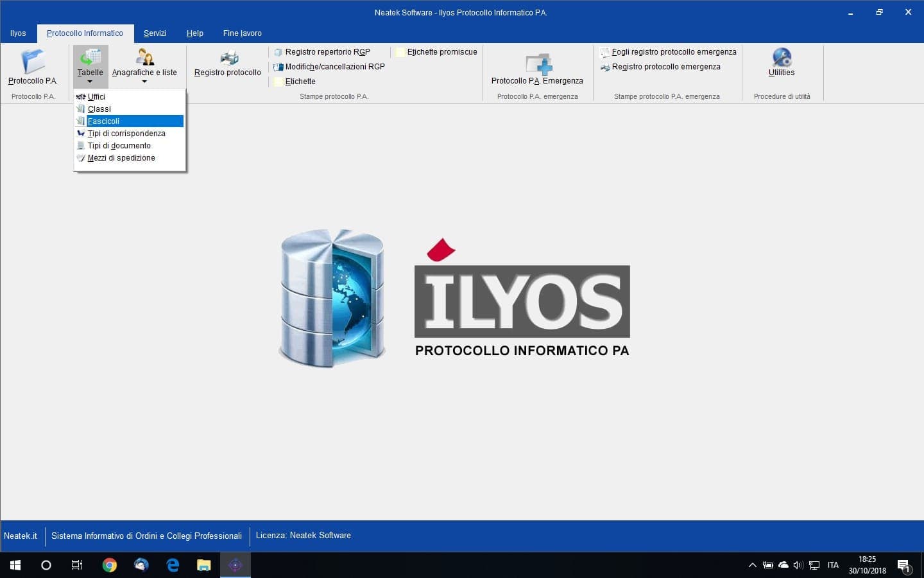The image size is (924, 578).
Task: Click the speaker volume tray icon
Action: [799, 565]
